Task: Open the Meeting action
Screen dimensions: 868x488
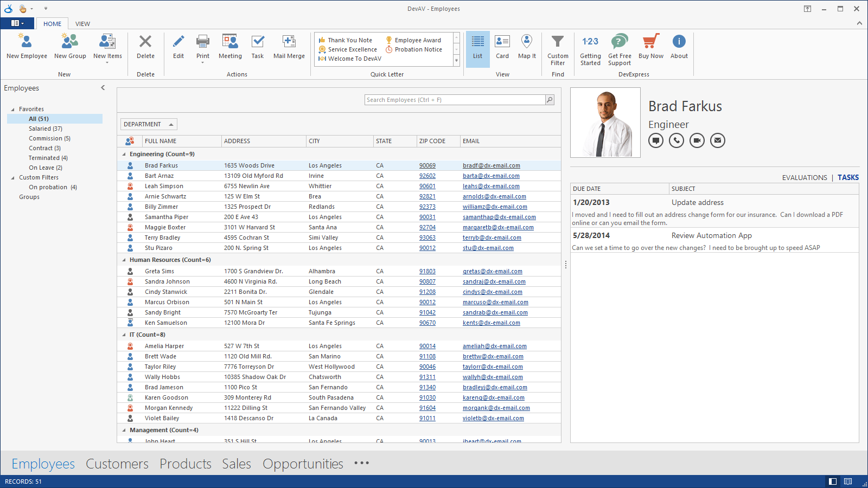Action: (230, 48)
